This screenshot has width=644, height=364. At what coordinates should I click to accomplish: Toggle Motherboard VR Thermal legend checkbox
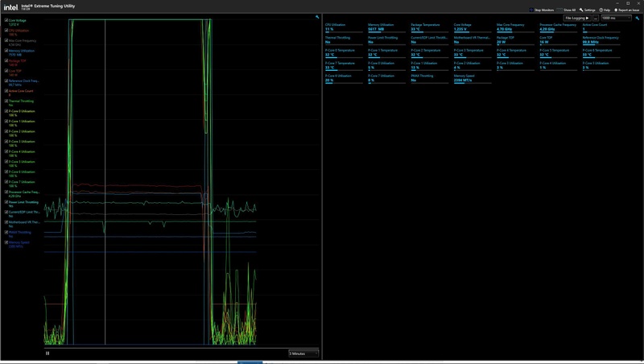6,221
